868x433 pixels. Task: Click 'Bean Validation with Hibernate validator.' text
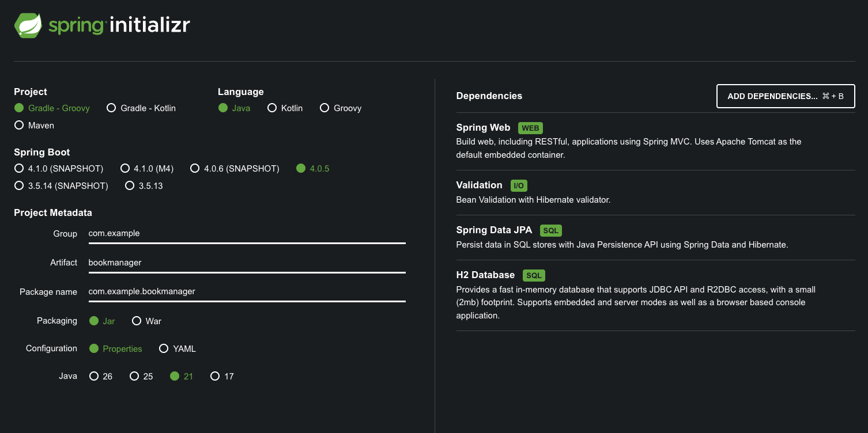pos(533,200)
